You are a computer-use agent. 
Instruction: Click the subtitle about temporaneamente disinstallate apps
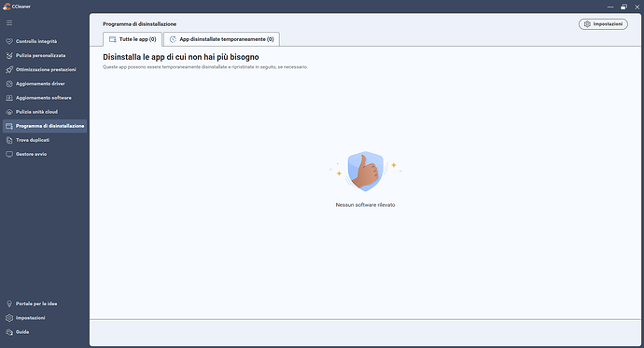click(x=205, y=67)
